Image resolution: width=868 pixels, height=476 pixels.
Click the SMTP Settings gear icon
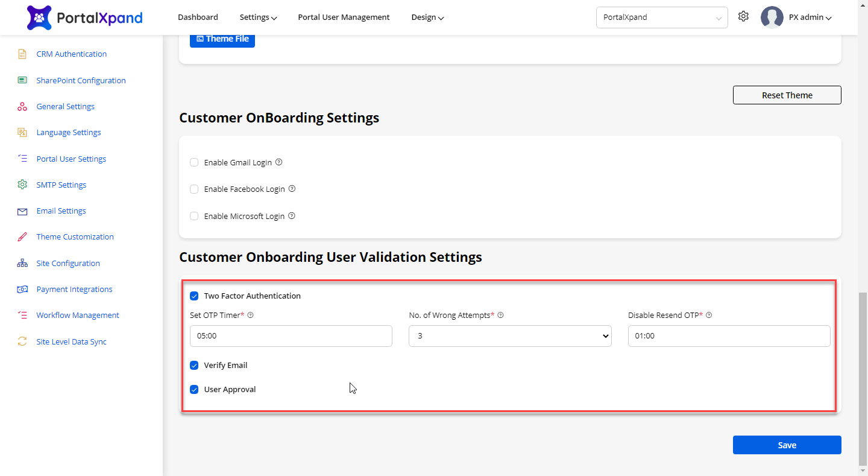(22, 185)
